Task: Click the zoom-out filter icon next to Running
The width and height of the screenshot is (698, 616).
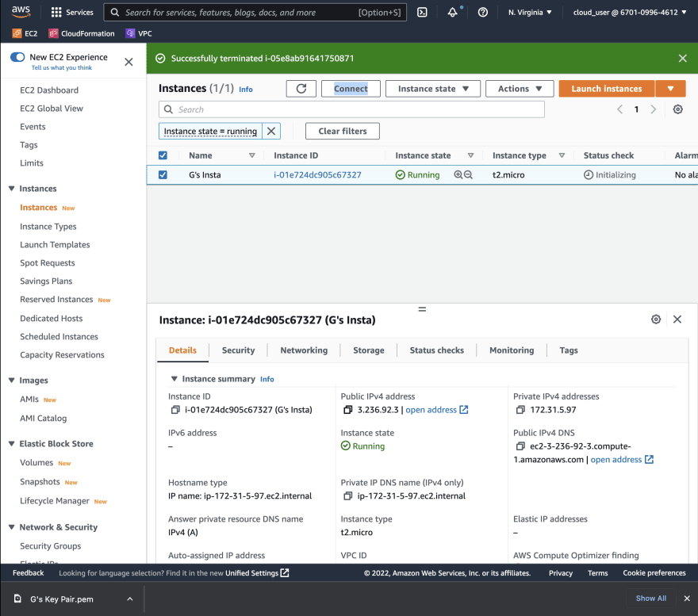Action: (x=468, y=175)
